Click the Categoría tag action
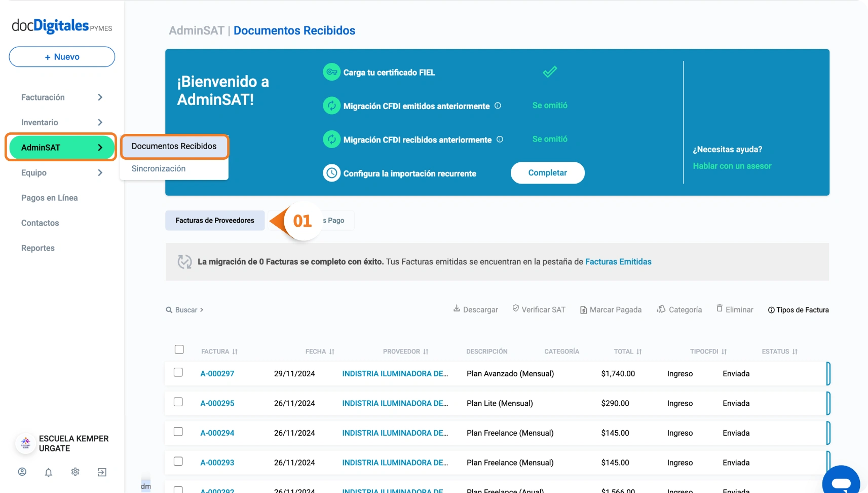 [679, 309]
